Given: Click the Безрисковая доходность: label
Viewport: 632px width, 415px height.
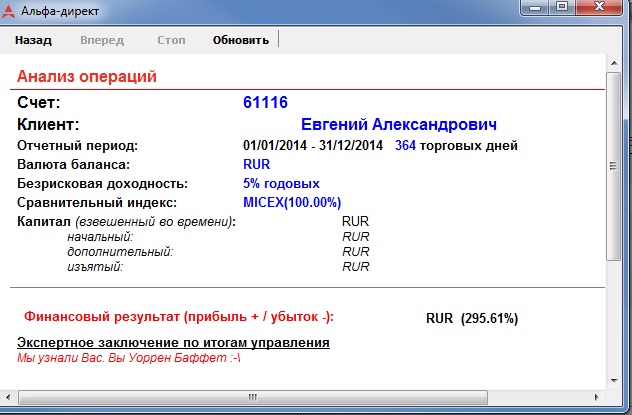Looking at the screenshot, I should 102,184.
